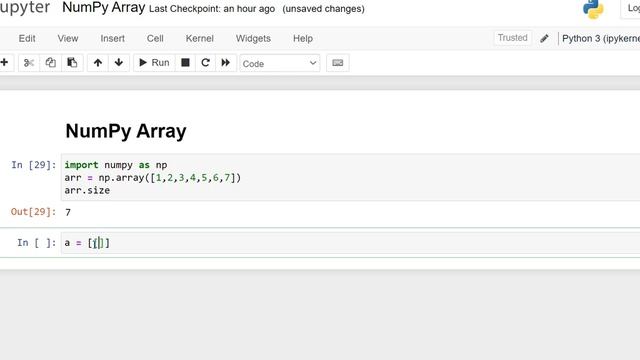Open the Edit menu
Image resolution: width=640 pixels, height=360 pixels.
[x=27, y=38]
